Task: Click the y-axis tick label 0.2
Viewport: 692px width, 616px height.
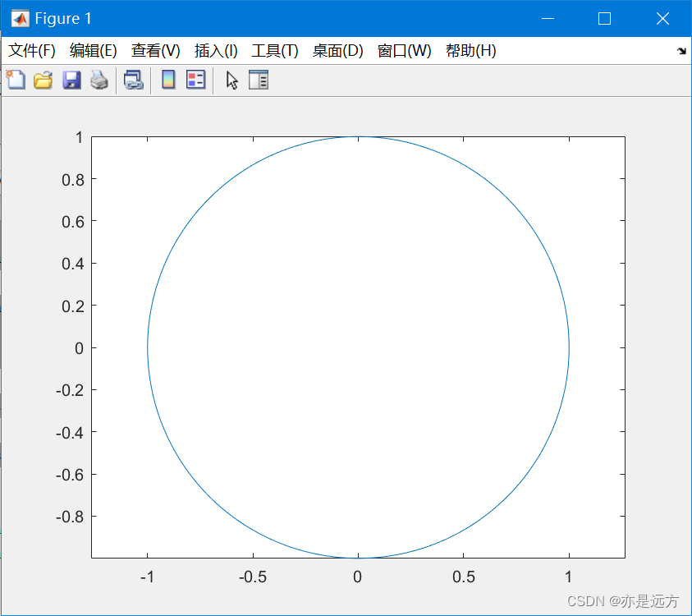Action: tap(73, 306)
